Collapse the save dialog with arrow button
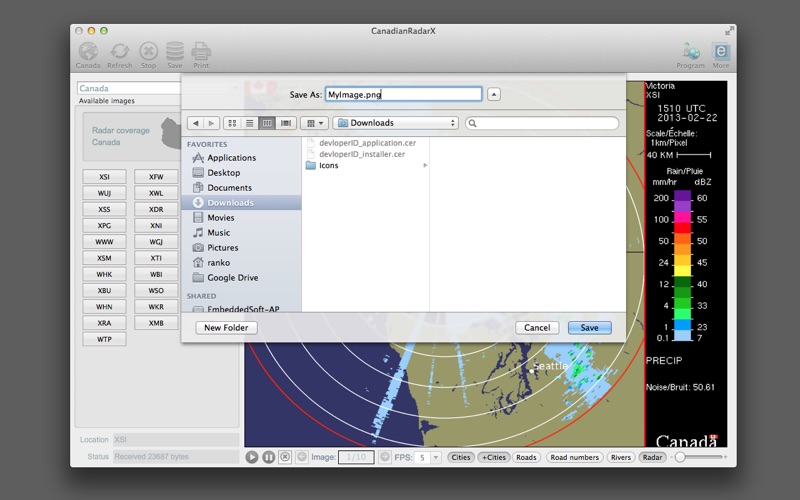Screen dimensions: 800x500 point(493,94)
